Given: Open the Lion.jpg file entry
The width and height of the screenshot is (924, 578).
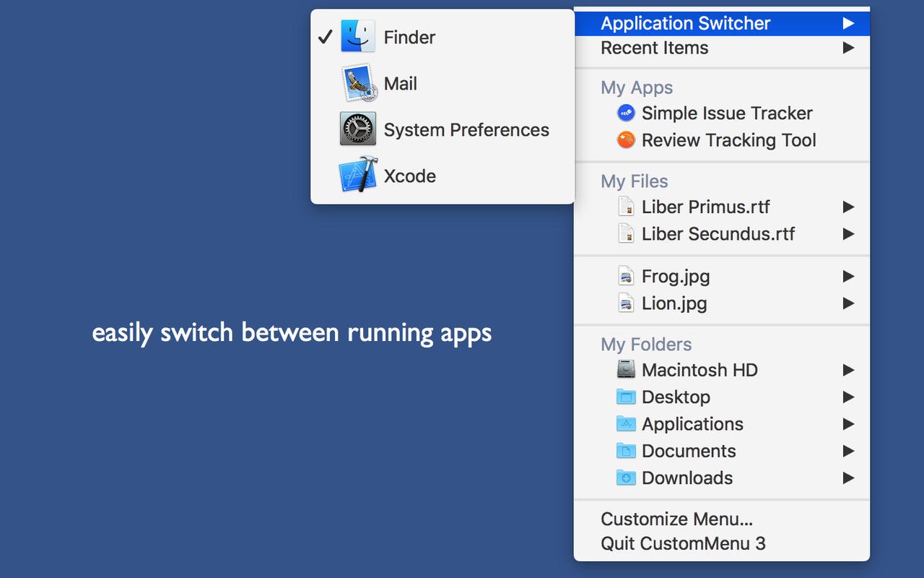Looking at the screenshot, I should pyautogui.click(x=722, y=303).
